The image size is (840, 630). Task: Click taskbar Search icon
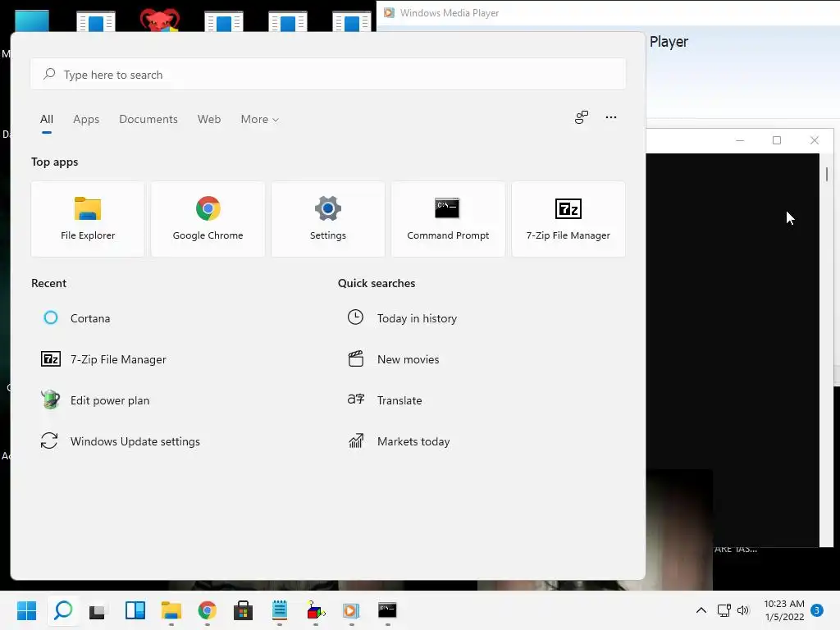click(x=63, y=610)
